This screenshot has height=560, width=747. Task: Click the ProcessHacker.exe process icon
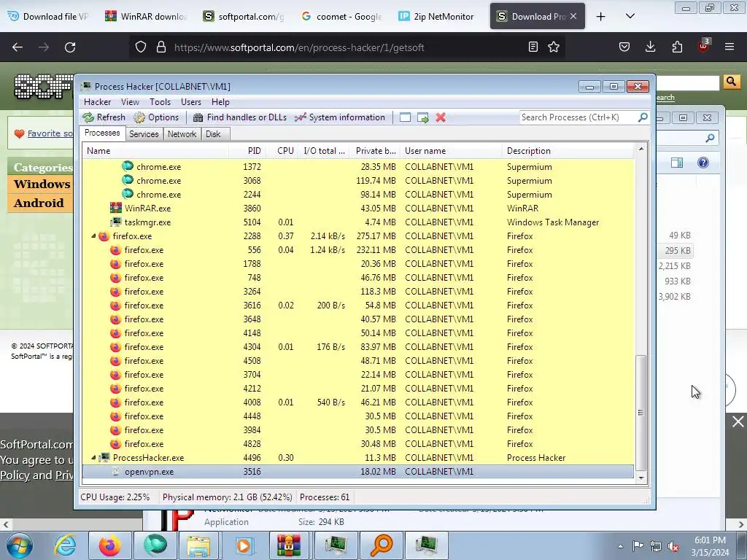point(104,458)
